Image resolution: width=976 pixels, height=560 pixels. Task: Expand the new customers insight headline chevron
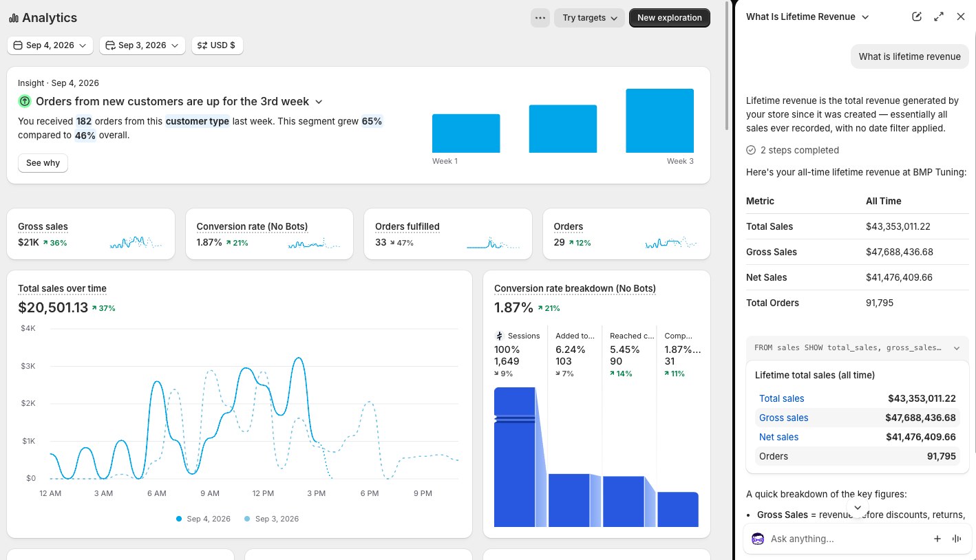(x=319, y=102)
